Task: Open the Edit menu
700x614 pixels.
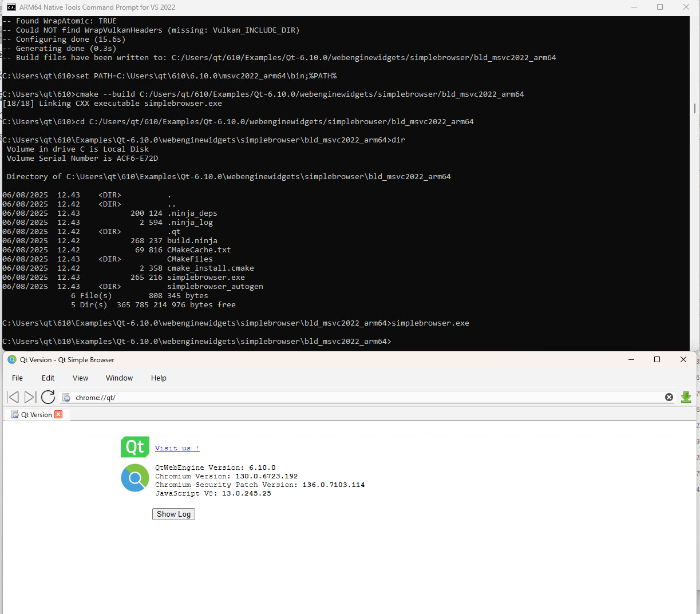Action: [48, 378]
